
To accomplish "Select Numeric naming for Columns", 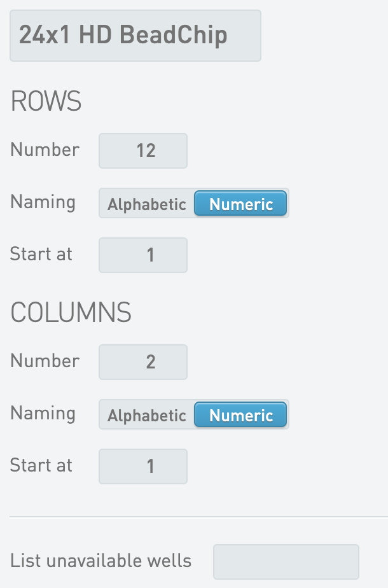I will coord(241,416).
